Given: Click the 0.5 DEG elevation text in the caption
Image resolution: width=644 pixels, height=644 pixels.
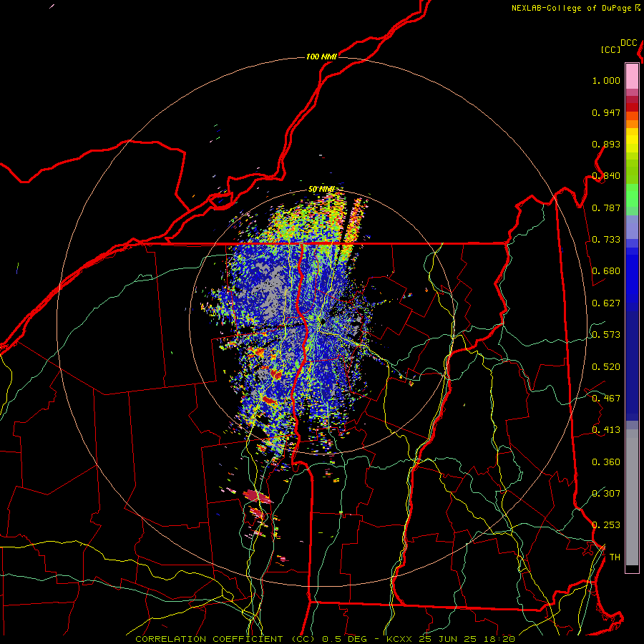Looking at the screenshot, I should point(344,639).
